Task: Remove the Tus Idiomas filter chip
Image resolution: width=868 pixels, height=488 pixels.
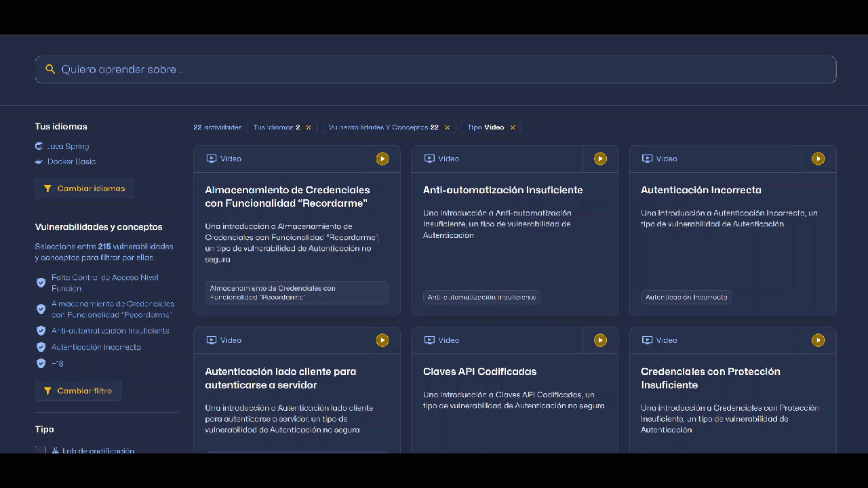Action: [309, 127]
